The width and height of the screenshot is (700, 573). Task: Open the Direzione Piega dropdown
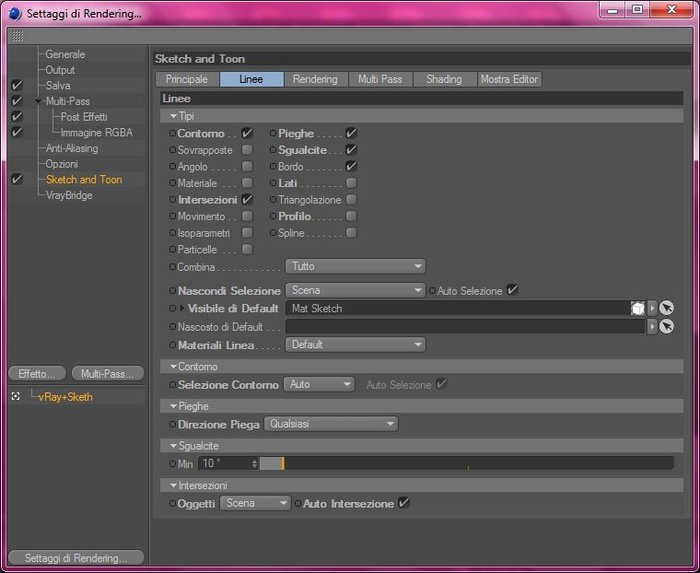pyautogui.click(x=331, y=424)
